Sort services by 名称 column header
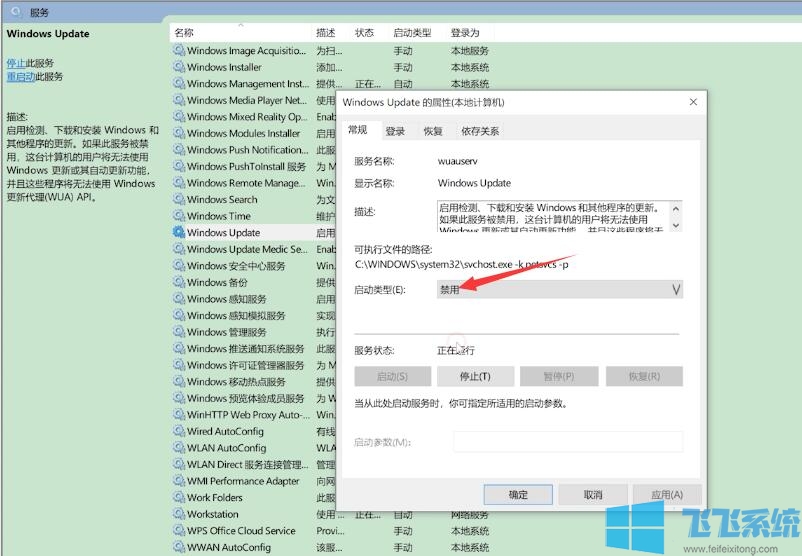The height and width of the screenshot is (556, 802). pos(241,33)
